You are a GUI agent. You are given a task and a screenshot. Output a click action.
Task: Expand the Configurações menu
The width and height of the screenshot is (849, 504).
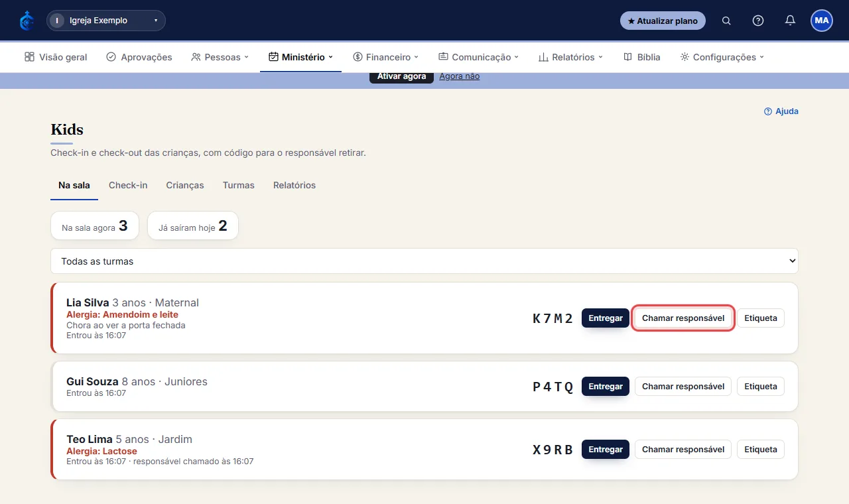click(722, 57)
